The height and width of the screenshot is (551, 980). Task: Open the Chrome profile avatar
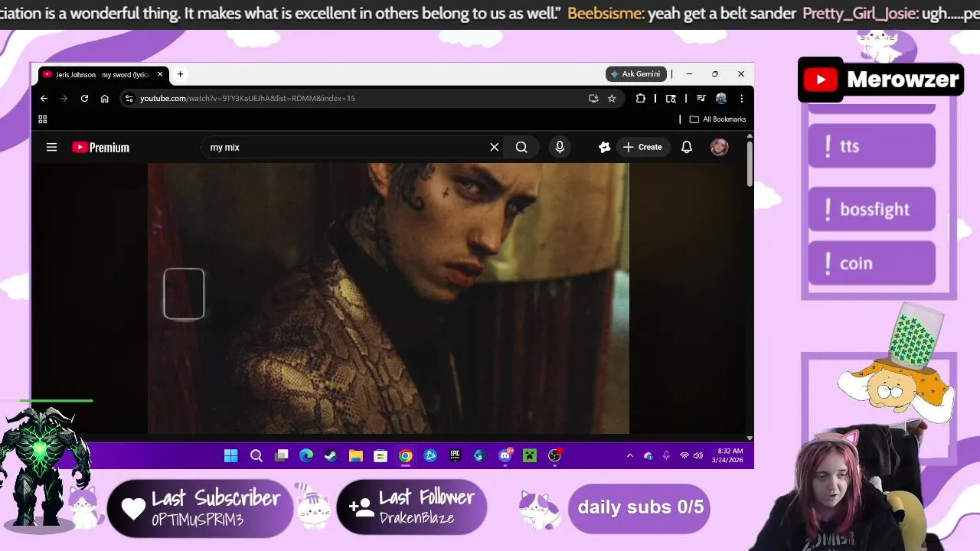(720, 98)
